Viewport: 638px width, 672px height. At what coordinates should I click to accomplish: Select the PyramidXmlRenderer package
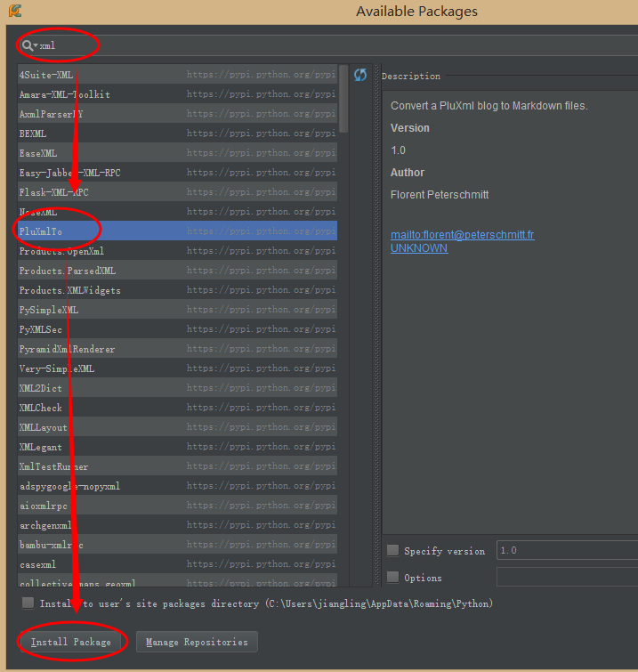[x=177, y=349]
